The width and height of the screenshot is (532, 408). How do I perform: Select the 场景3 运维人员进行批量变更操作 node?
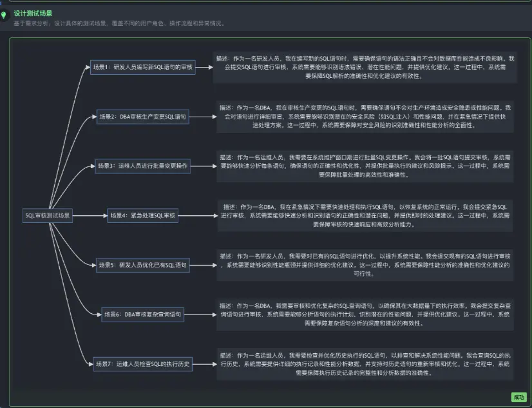143,166
